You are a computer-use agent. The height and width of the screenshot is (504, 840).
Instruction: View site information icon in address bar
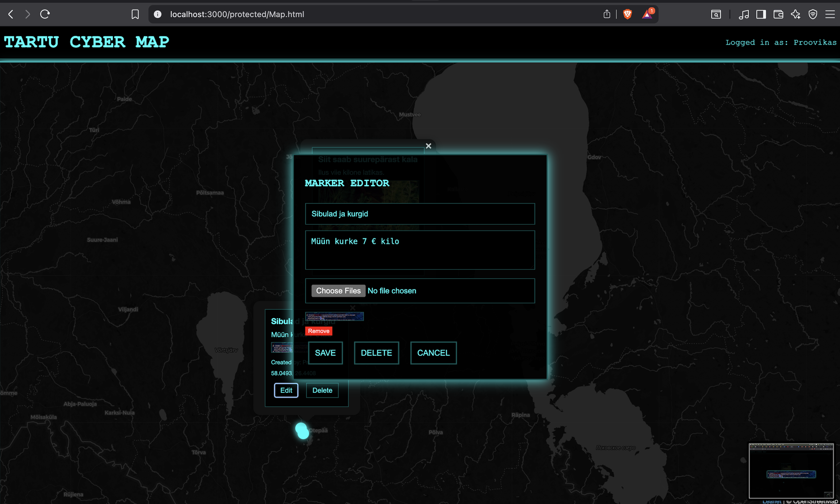[158, 14]
